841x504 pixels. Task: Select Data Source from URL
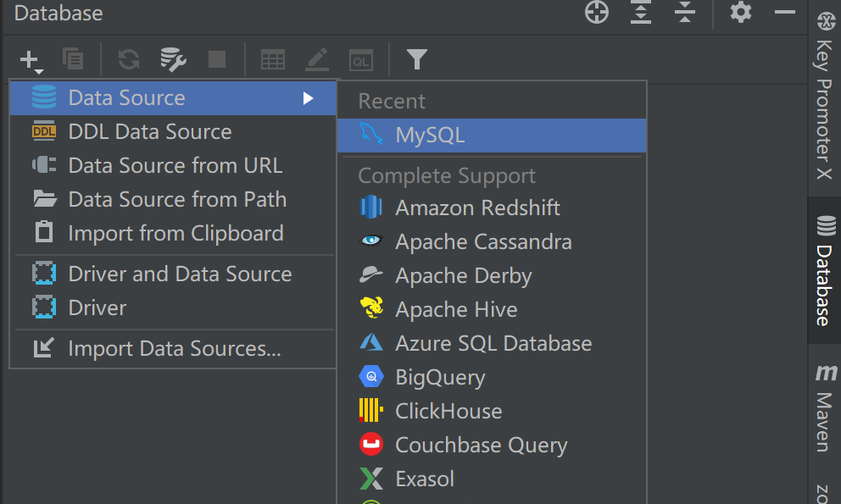(175, 166)
